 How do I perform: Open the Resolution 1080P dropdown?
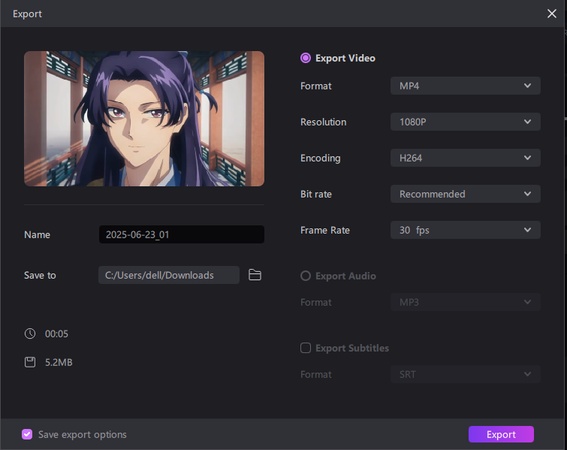[465, 122]
